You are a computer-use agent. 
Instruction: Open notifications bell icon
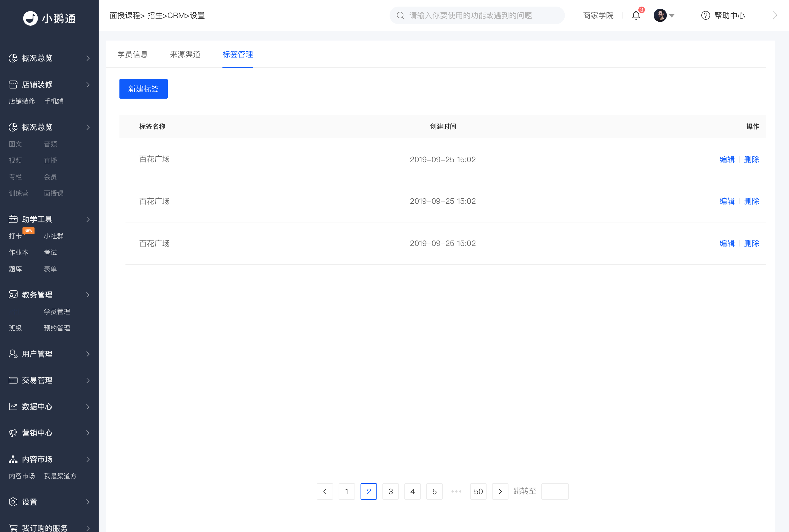(x=636, y=16)
